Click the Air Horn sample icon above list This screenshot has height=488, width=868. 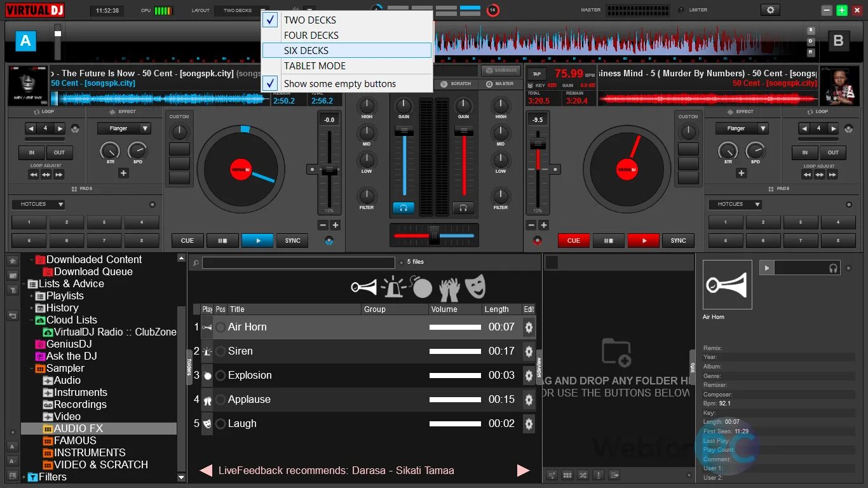pos(364,288)
